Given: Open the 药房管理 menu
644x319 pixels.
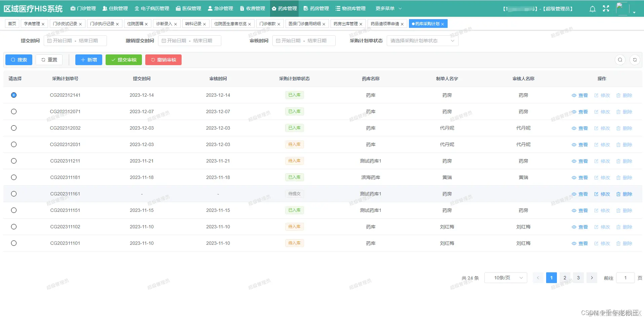Looking at the screenshot, I should coord(316,8).
